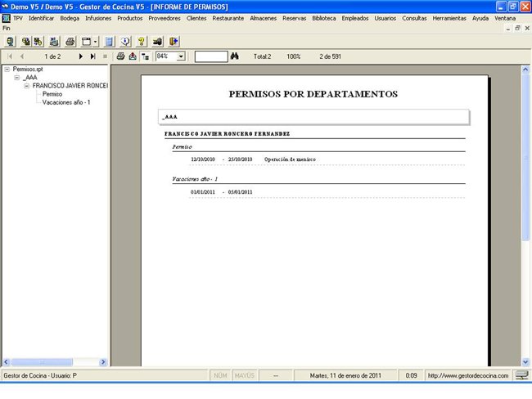Click the export report icon
The height and width of the screenshot is (399, 532).
pos(133,56)
